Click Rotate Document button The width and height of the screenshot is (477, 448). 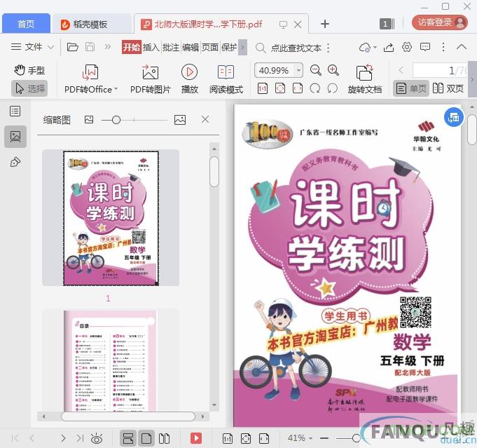(365, 79)
